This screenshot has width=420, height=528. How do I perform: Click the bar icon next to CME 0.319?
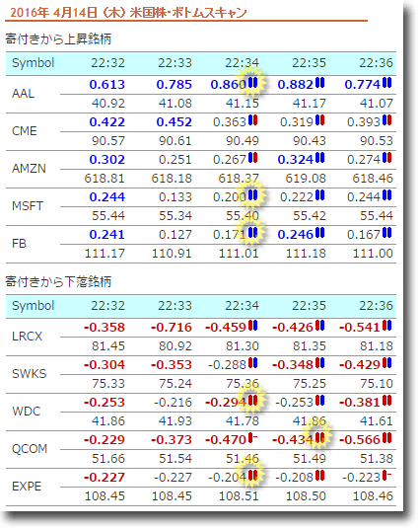(x=319, y=120)
